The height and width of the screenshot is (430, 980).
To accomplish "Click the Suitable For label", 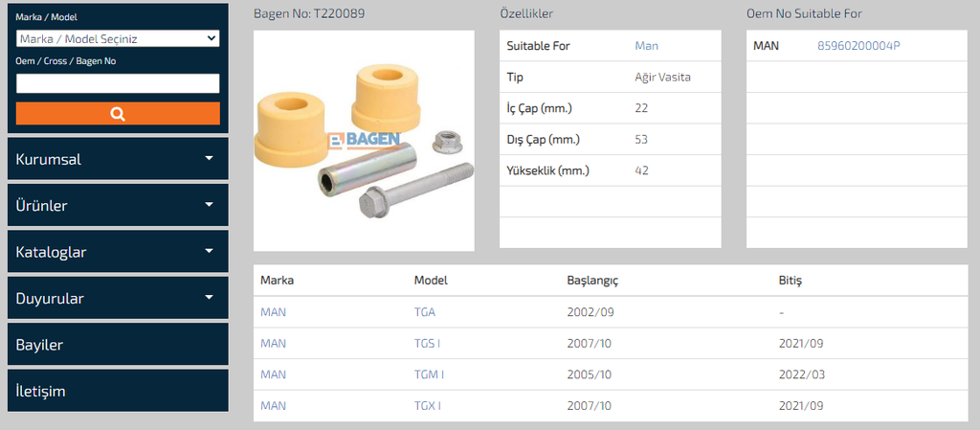I will click(x=538, y=46).
